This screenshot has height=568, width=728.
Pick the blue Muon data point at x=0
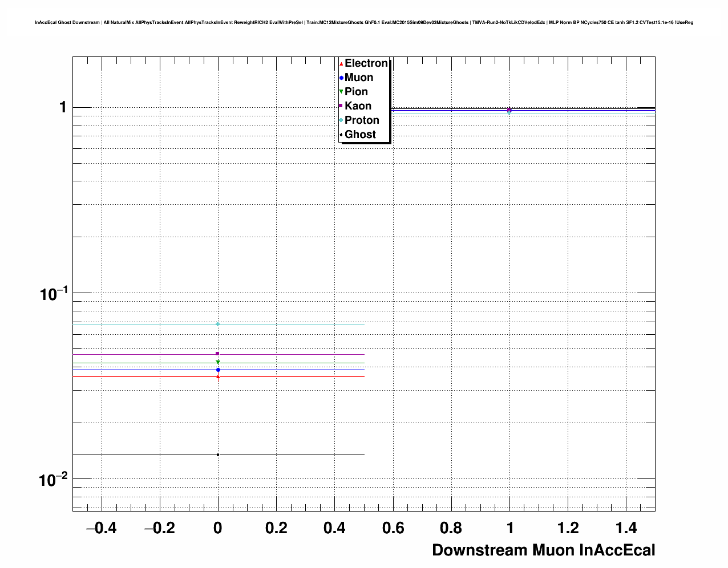click(x=218, y=370)
